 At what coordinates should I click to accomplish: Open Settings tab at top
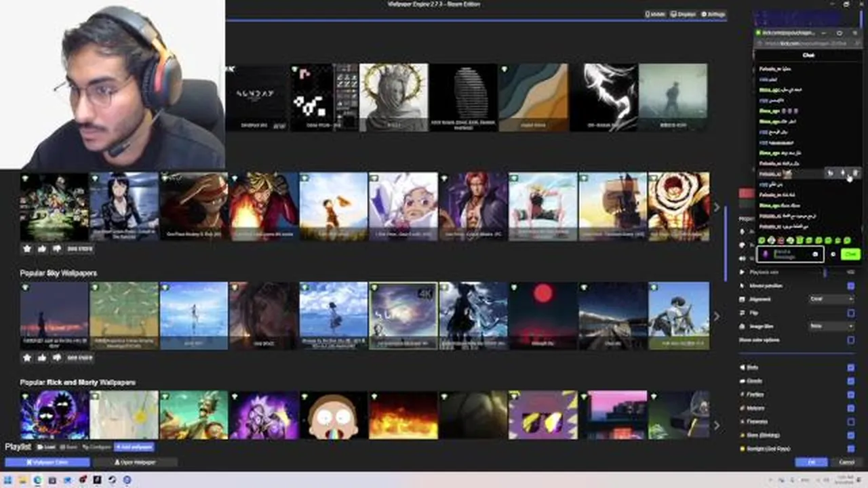click(713, 14)
